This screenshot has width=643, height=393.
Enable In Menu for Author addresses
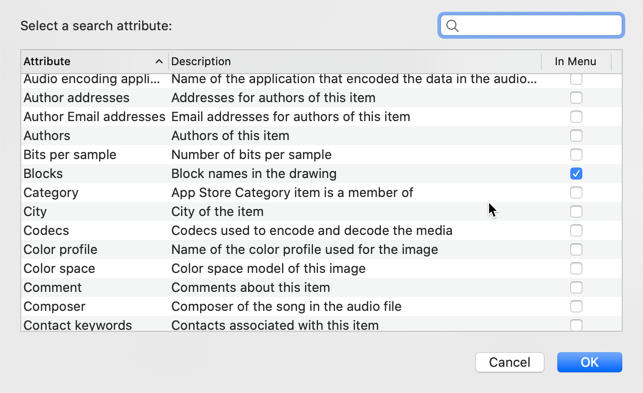(576, 98)
